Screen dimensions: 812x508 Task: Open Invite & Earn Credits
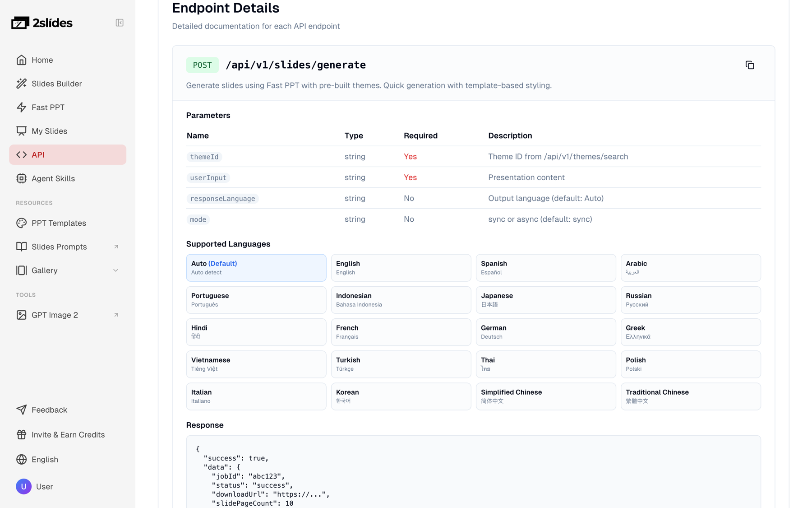[68, 434]
